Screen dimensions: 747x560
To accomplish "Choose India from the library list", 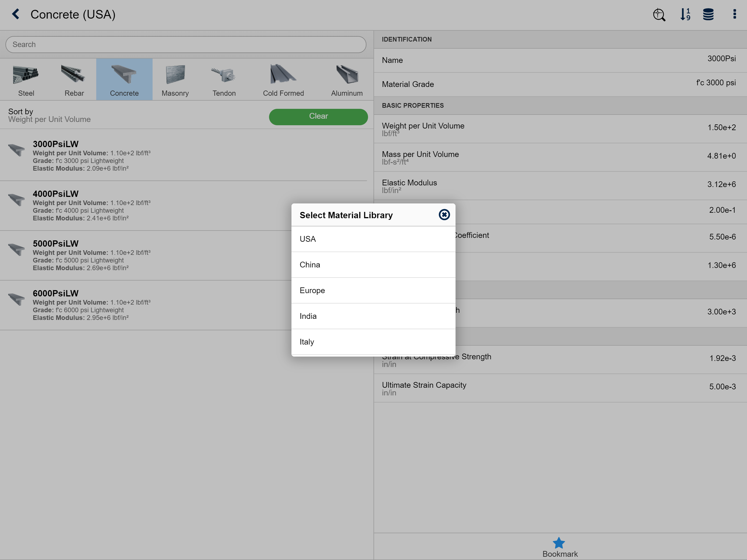I will point(373,316).
